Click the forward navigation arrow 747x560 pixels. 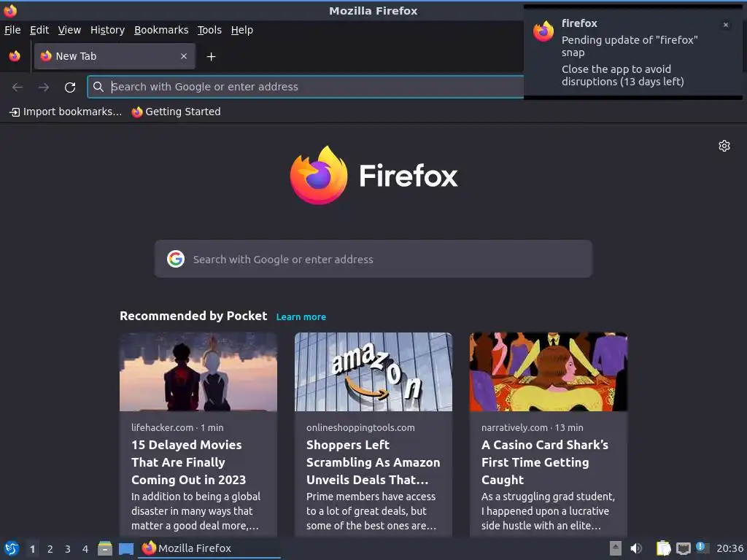[44, 87]
